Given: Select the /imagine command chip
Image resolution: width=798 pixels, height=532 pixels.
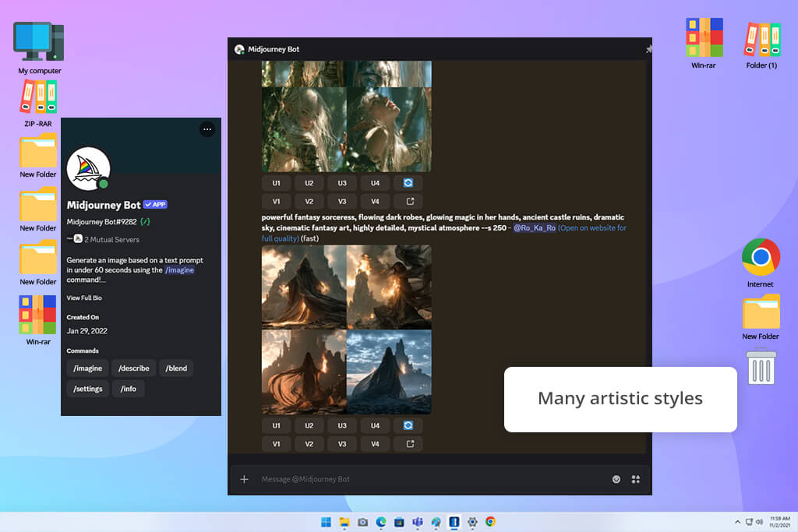Looking at the screenshot, I should [87, 368].
